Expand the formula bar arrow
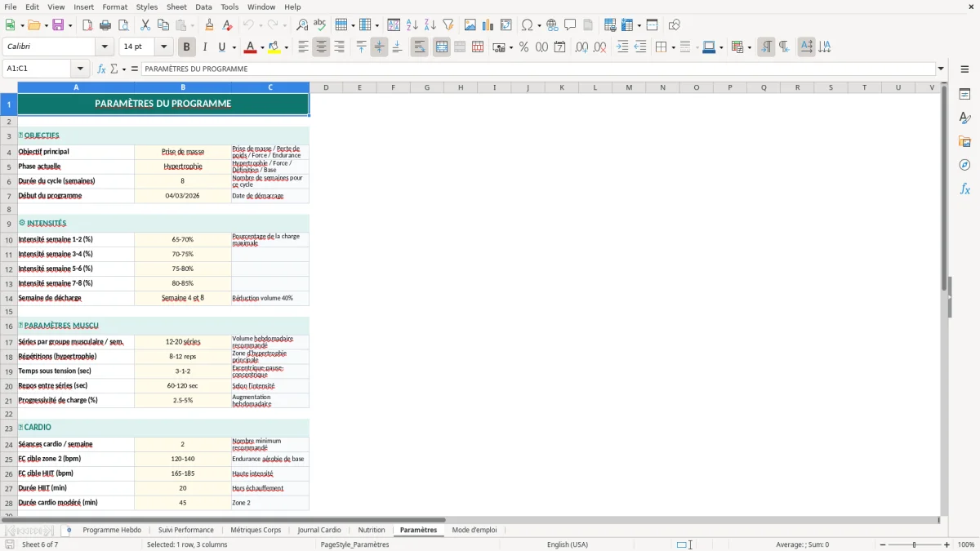Screen dimensions: 980x551 pyautogui.click(x=941, y=69)
